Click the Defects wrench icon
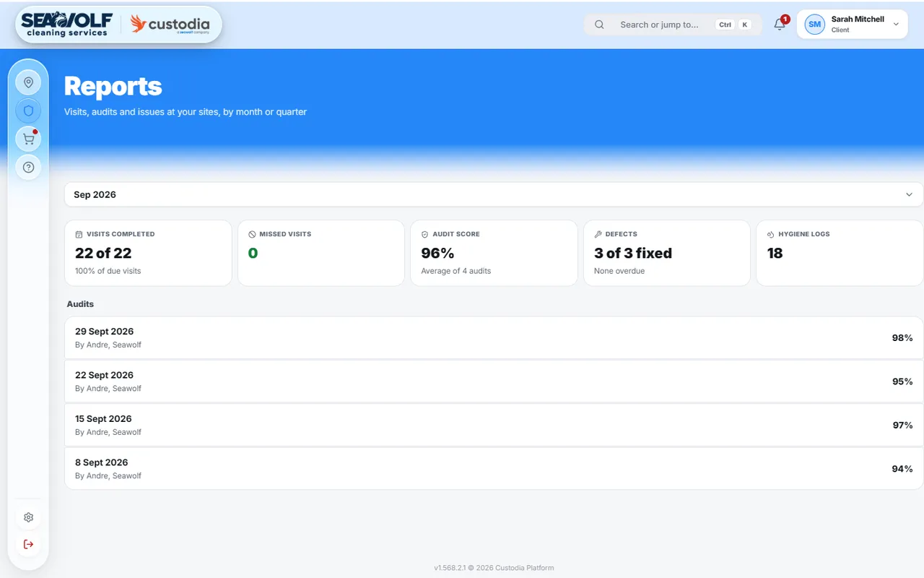Image resolution: width=924 pixels, height=578 pixels. (x=598, y=234)
